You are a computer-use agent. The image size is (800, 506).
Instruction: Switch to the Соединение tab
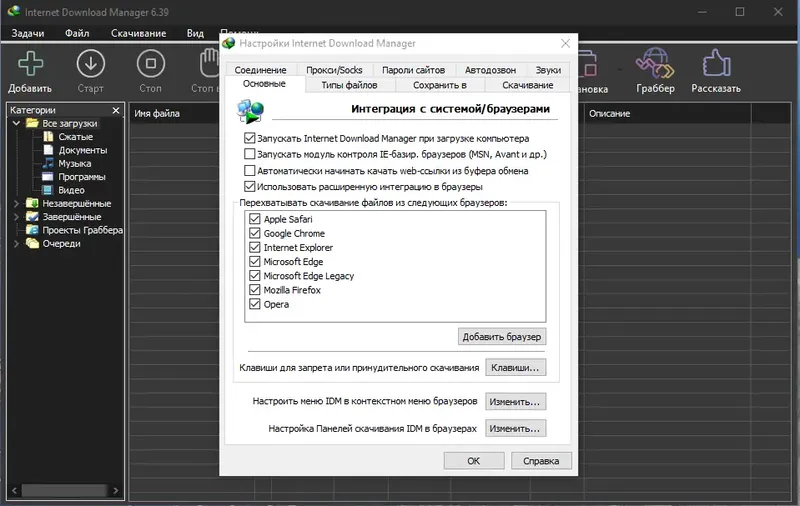tap(260, 70)
